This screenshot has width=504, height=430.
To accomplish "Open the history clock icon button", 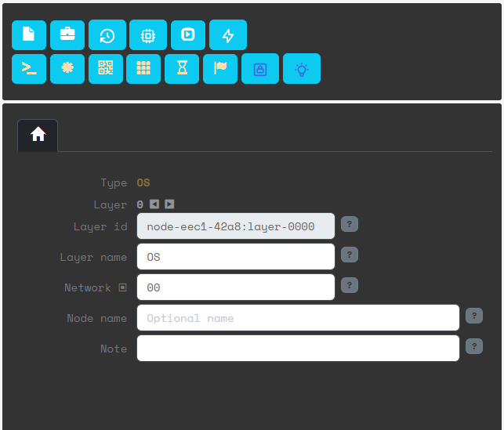I will [107, 35].
